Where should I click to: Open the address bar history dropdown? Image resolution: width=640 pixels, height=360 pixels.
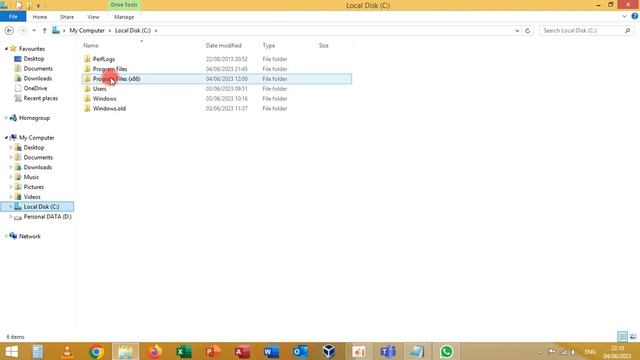(517, 31)
